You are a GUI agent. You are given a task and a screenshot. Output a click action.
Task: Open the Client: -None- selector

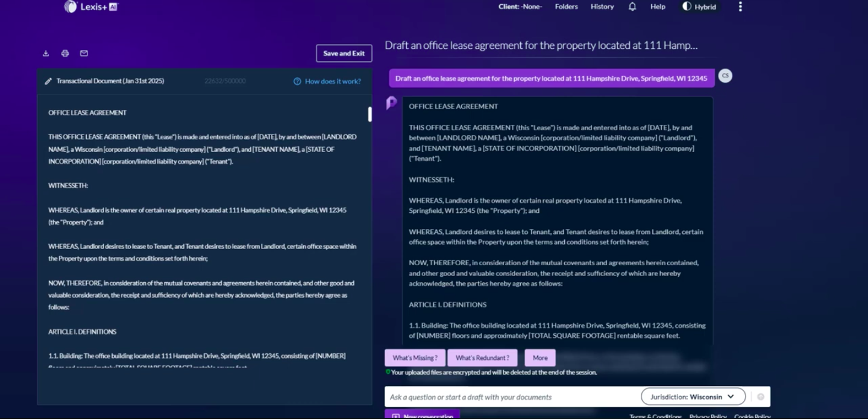[520, 7]
